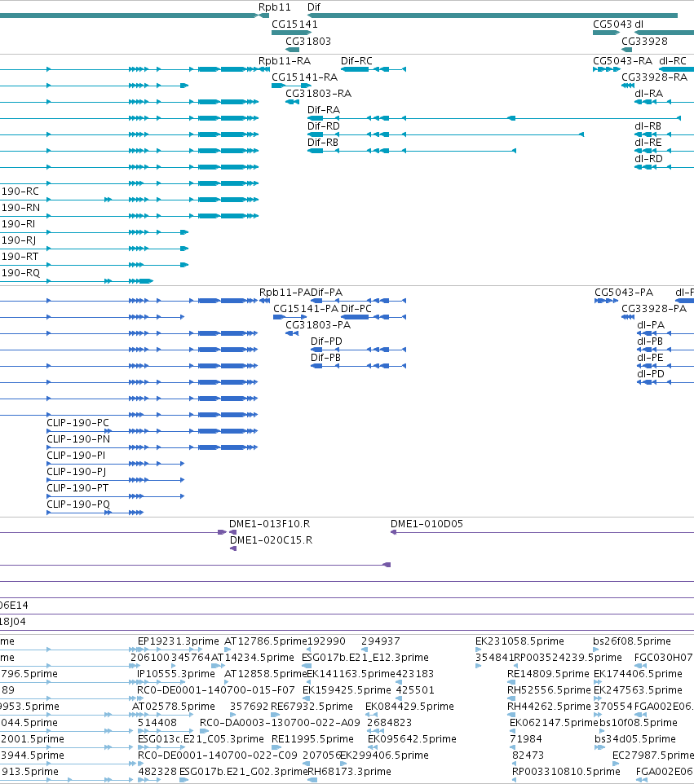Select the Dif-RC transcript label

356,60
